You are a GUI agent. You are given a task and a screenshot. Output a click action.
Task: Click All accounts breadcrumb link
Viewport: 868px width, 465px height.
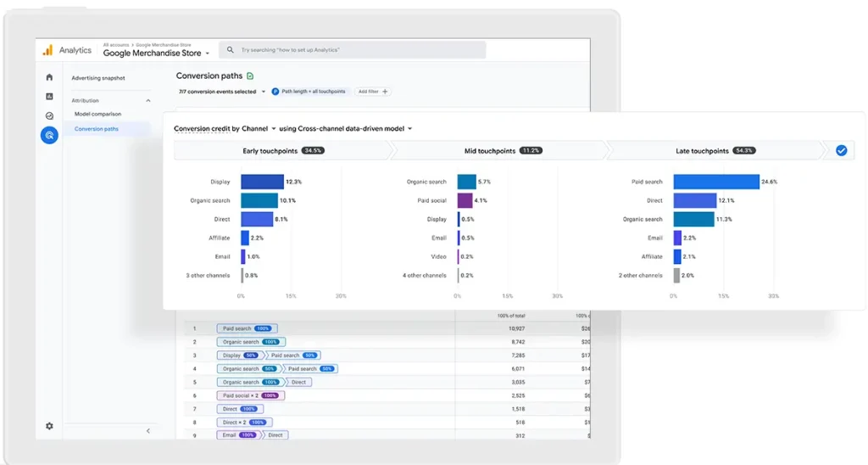[x=115, y=45]
